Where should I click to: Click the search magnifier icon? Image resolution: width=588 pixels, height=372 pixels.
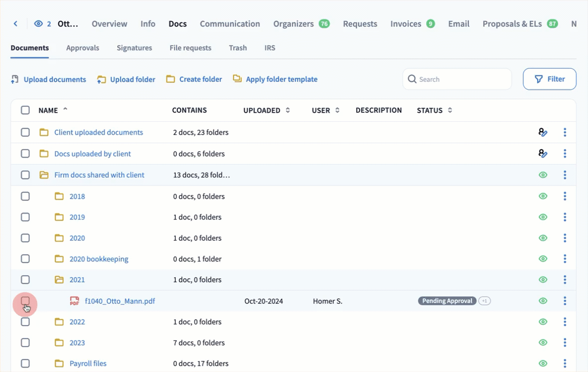(412, 79)
